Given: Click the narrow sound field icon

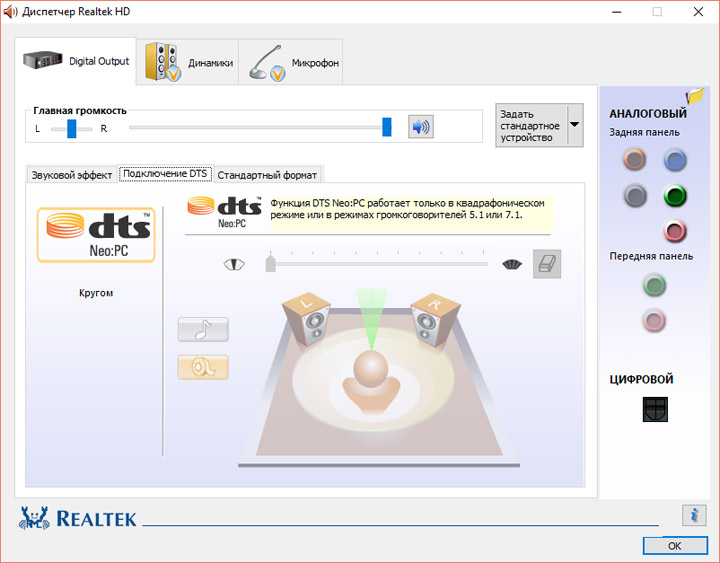Looking at the screenshot, I should pos(234,265).
